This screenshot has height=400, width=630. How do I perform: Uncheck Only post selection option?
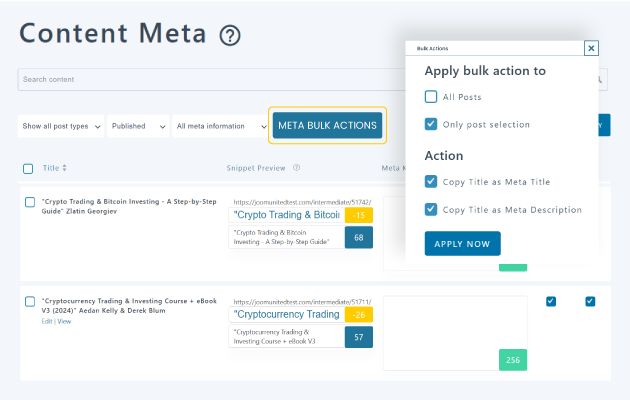[431, 124]
